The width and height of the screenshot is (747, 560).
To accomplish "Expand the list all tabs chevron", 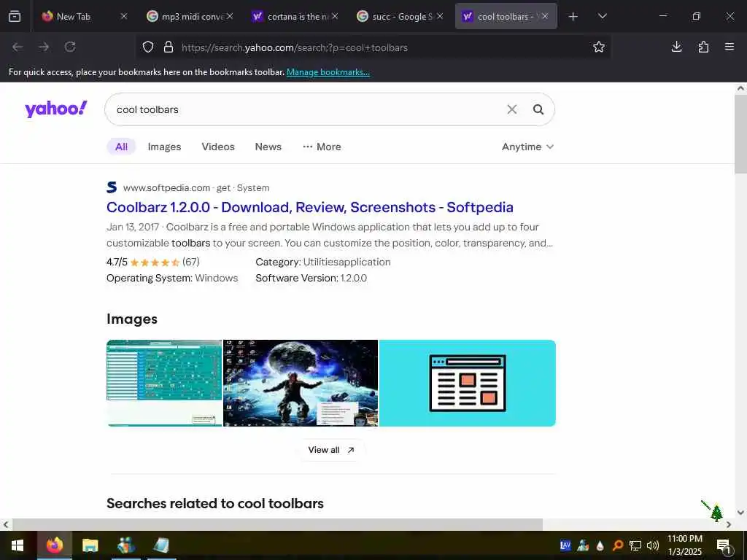I will click(602, 16).
